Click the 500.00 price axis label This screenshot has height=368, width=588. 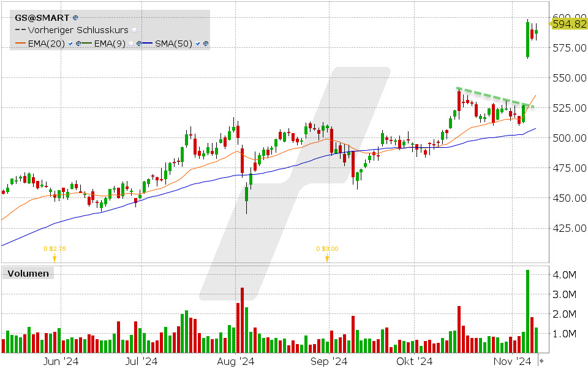(x=570, y=138)
